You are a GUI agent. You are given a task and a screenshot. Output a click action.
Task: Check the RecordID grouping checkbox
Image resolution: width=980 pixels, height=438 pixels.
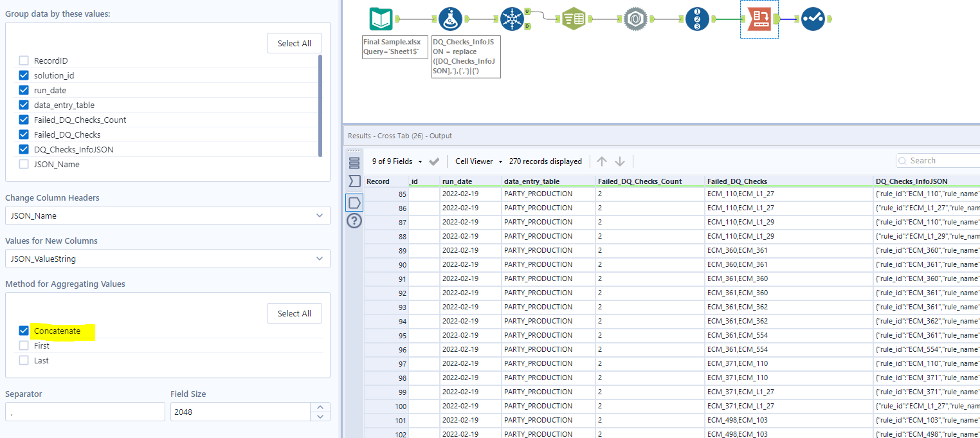tap(24, 60)
